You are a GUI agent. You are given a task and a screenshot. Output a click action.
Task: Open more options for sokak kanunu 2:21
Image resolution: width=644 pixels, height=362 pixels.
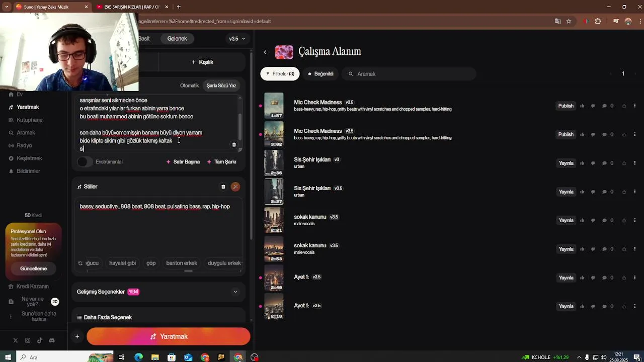coord(634,220)
